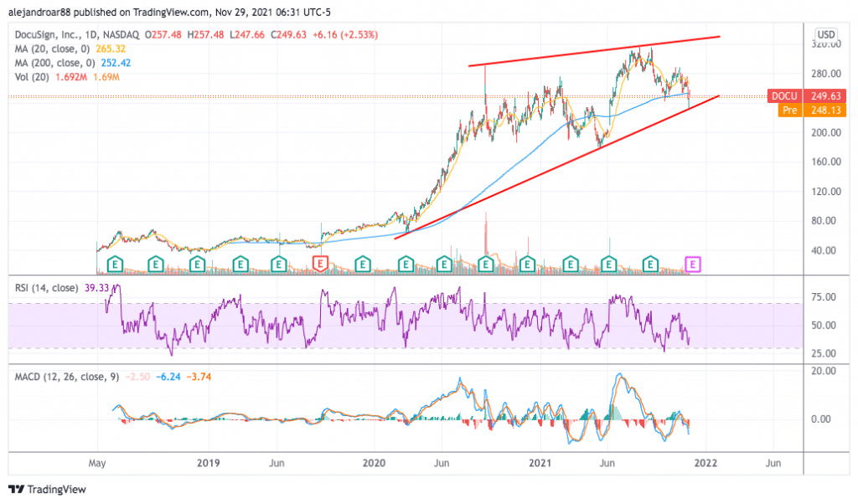Click the 40.00 price axis label
Screen dimensions: 858x504
point(824,250)
